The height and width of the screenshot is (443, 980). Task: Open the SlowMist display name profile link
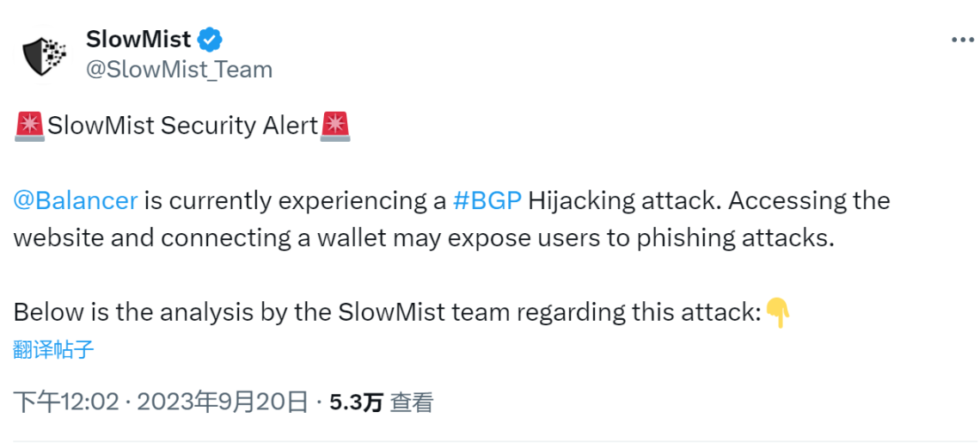tap(138, 39)
